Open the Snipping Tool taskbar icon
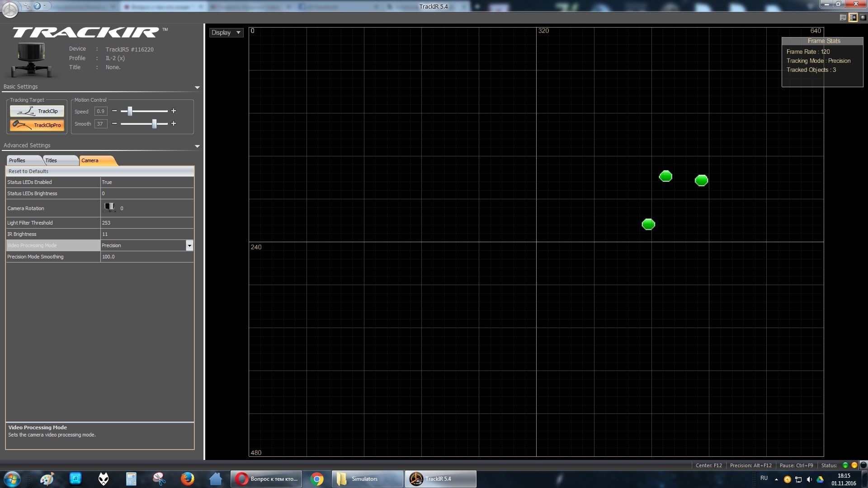 click(159, 479)
